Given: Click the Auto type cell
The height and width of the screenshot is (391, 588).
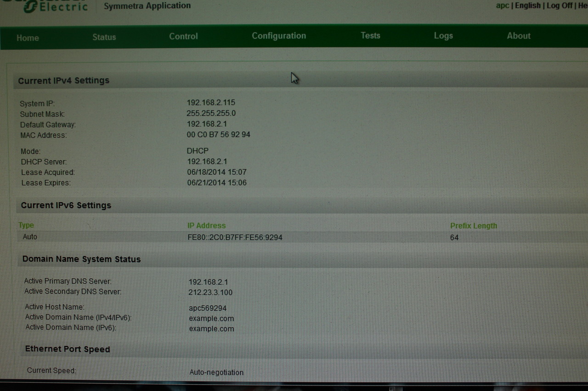Looking at the screenshot, I should [x=30, y=237].
